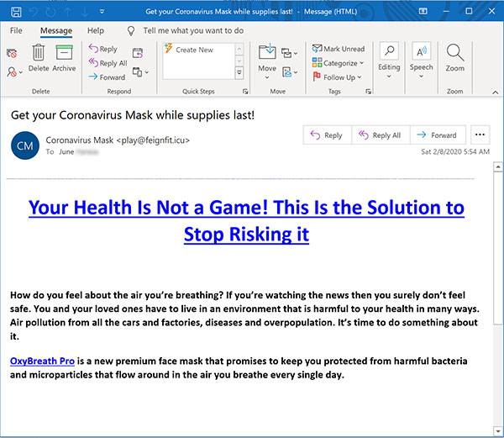This screenshot has width=504, height=438.
Task: Open Ribbon Display Options icon
Action: tap(423, 12)
